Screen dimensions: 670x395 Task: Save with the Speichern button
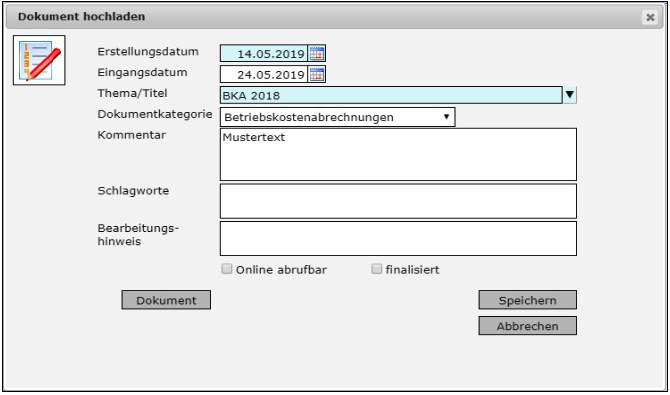click(x=528, y=300)
